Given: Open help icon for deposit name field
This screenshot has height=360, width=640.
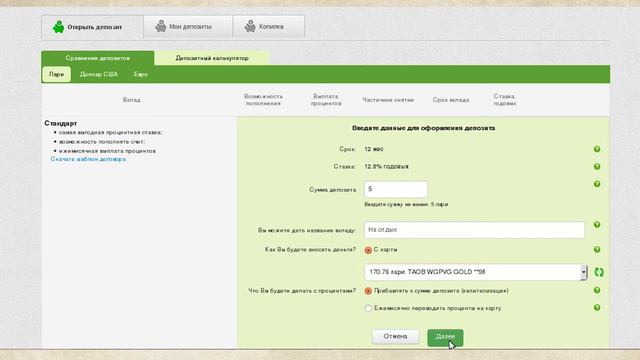Looking at the screenshot, I should (x=597, y=225).
